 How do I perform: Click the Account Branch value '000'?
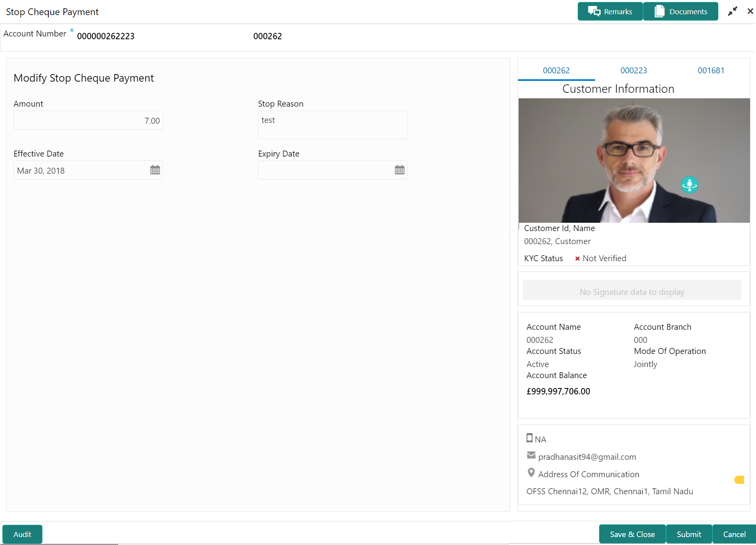640,340
